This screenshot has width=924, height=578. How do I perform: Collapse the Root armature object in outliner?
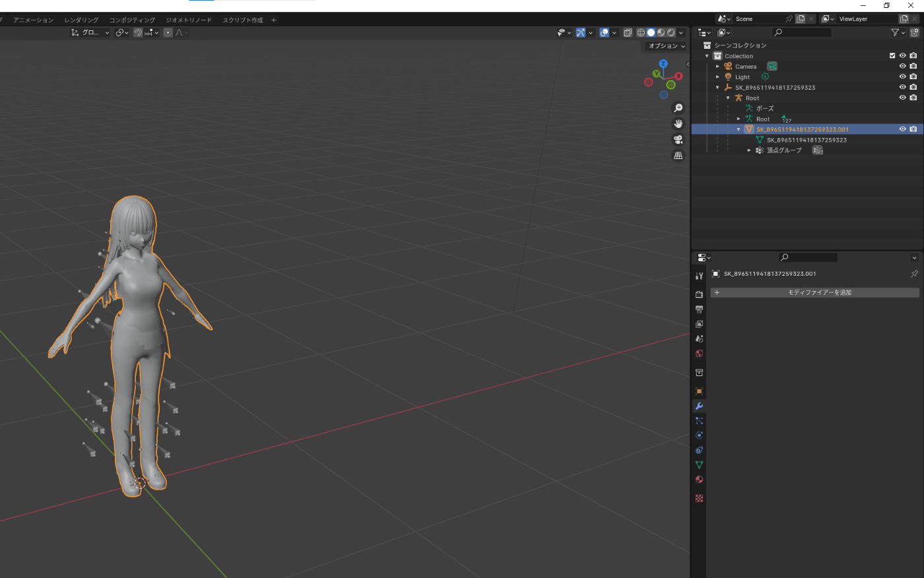click(x=729, y=98)
